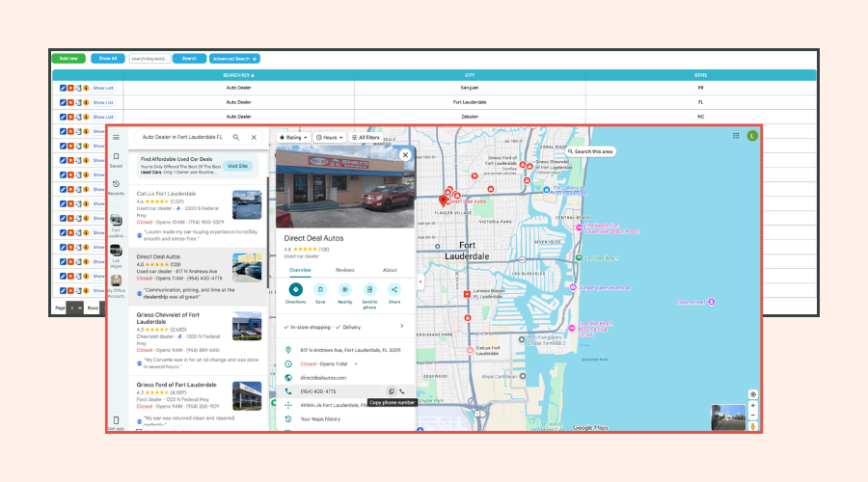This screenshot has height=482, width=868.
Task: Switch to the Reviews tab
Action: [345, 270]
